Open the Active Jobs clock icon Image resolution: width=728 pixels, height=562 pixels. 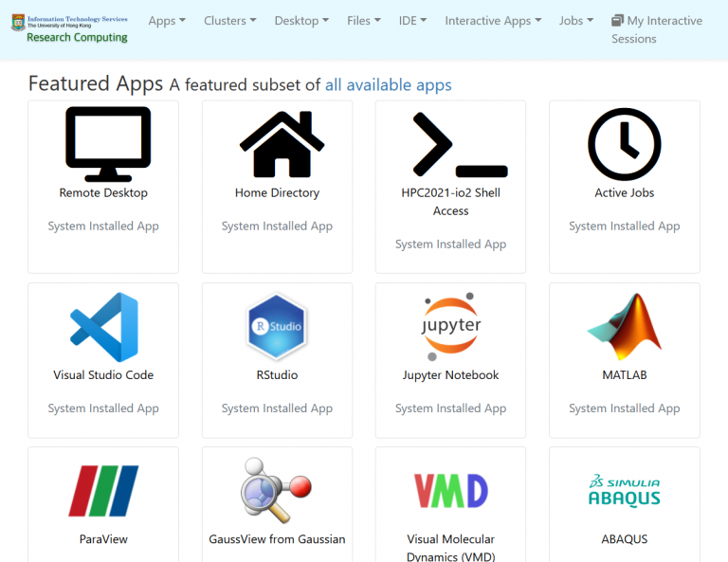click(624, 144)
